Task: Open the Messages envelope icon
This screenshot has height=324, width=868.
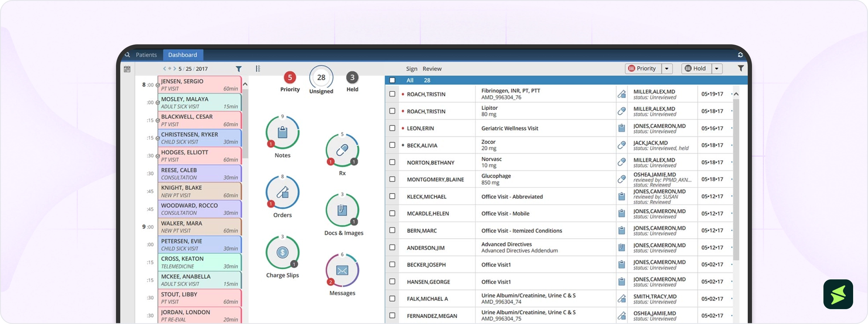Action: pos(342,271)
